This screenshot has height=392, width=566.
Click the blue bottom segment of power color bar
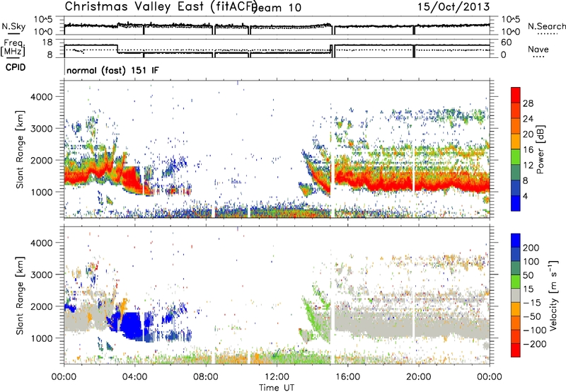pos(516,203)
